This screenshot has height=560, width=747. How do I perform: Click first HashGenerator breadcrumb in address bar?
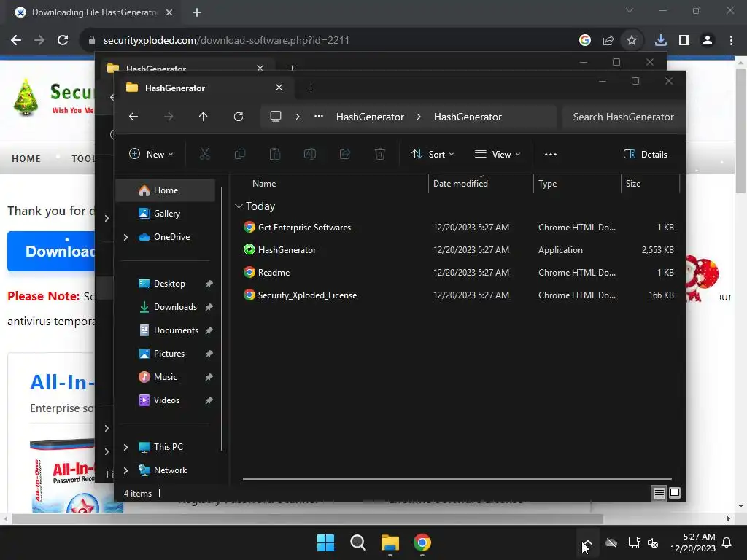pyautogui.click(x=370, y=117)
